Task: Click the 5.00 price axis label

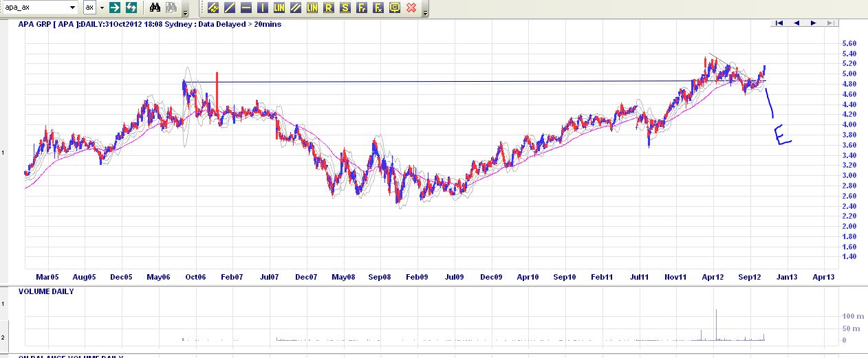Action: click(849, 74)
